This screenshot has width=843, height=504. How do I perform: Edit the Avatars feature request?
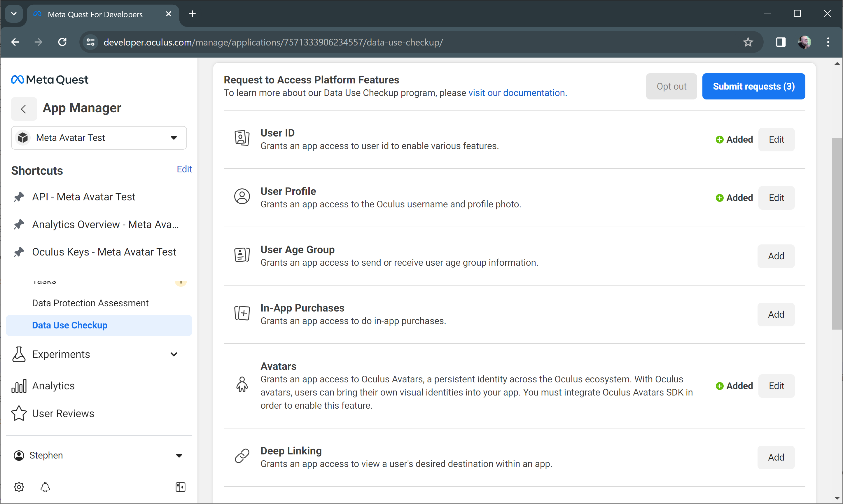click(776, 386)
